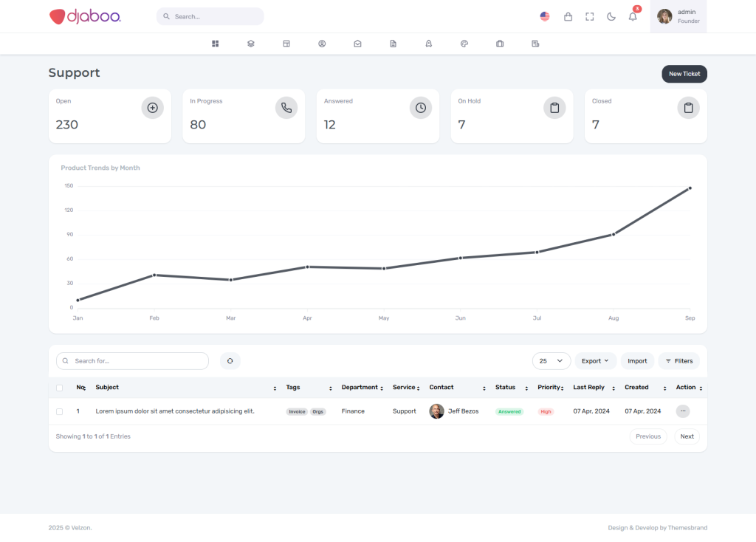This screenshot has width=756, height=542.
Task: Open the briefcase menu in the navbar
Action: pyautogui.click(x=500, y=44)
